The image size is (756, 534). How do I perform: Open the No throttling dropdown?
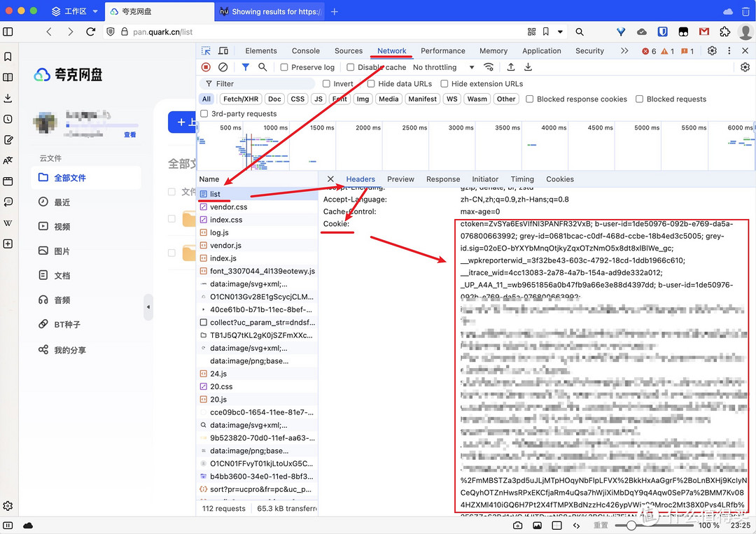[x=443, y=67]
